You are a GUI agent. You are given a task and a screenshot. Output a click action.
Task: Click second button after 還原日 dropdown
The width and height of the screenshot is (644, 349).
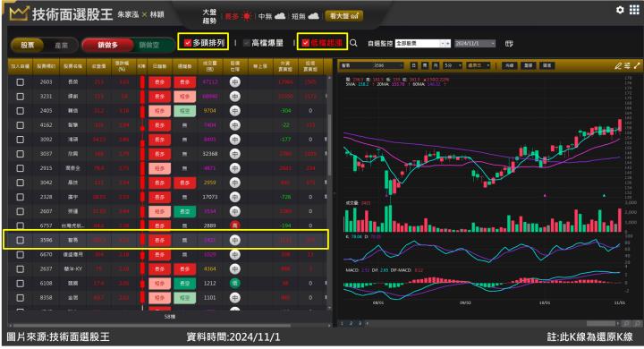tap(529, 65)
